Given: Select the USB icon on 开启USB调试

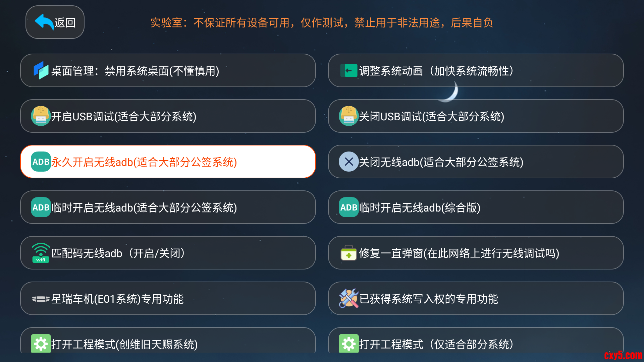Looking at the screenshot, I should (x=40, y=116).
